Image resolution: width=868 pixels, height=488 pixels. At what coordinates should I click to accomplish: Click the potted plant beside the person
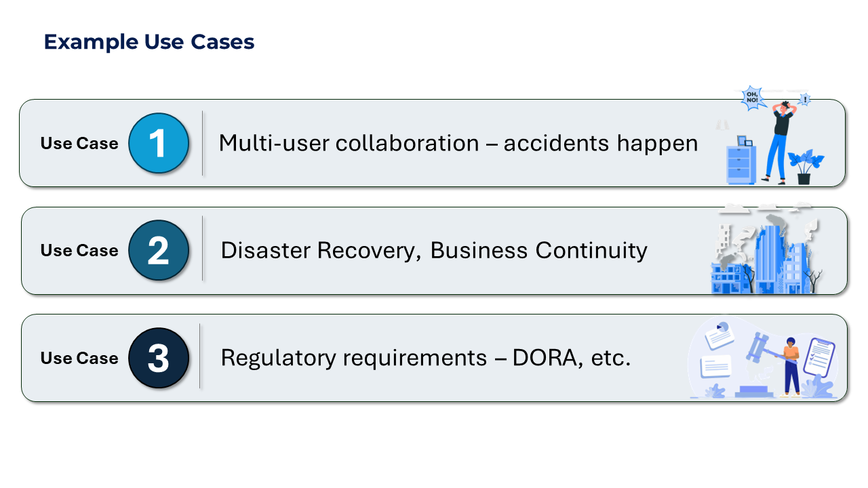pyautogui.click(x=806, y=167)
